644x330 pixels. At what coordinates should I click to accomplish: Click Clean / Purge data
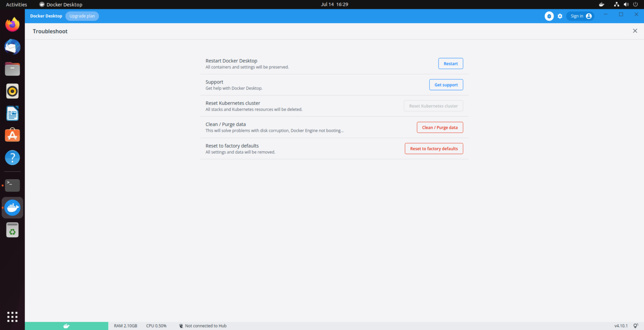(440, 127)
